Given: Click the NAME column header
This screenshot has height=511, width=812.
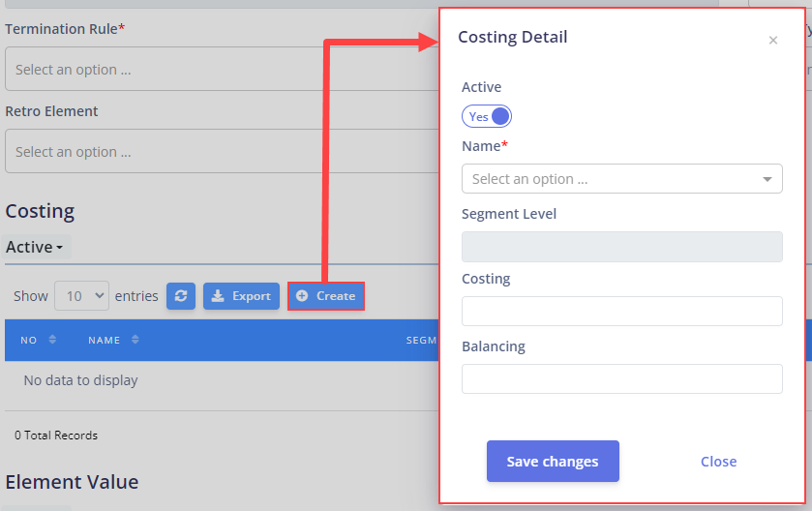Looking at the screenshot, I should click(105, 340).
